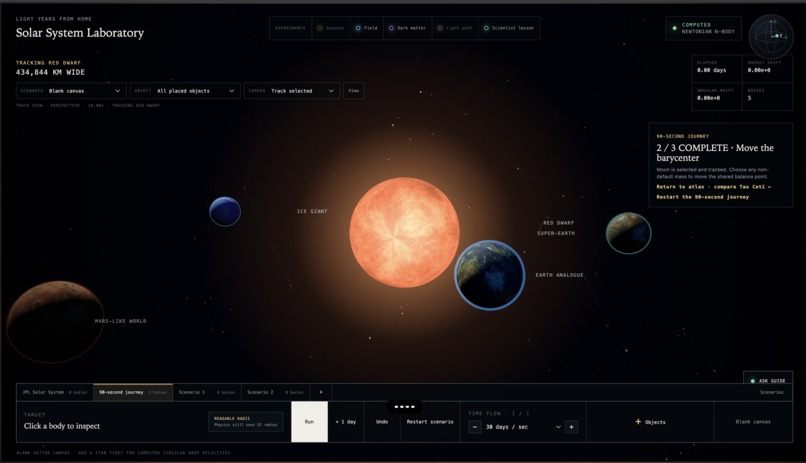Click the Blank canvas button in bottom bar
The height and width of the screenshot is (463, 806).
click(753, 422)
